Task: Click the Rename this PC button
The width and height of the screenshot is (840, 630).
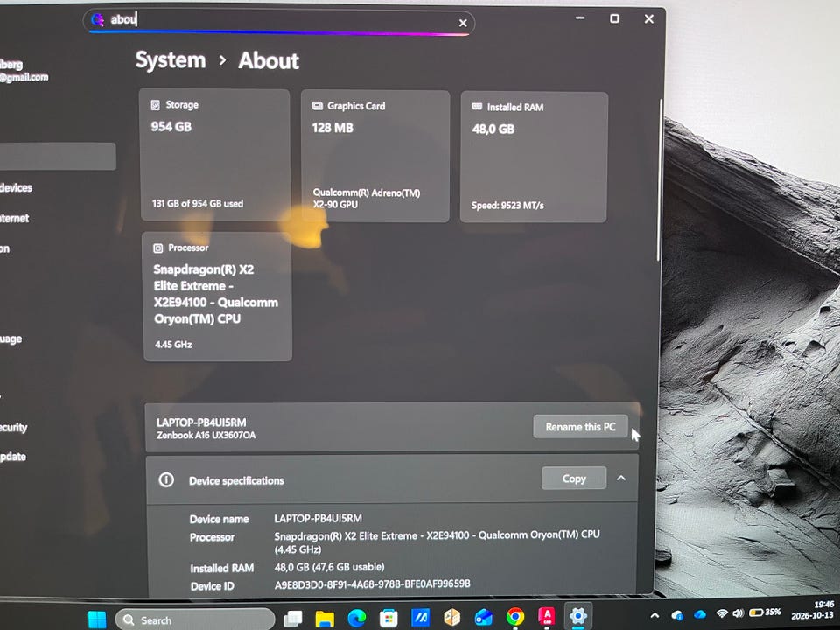Action: click(580, 427)
